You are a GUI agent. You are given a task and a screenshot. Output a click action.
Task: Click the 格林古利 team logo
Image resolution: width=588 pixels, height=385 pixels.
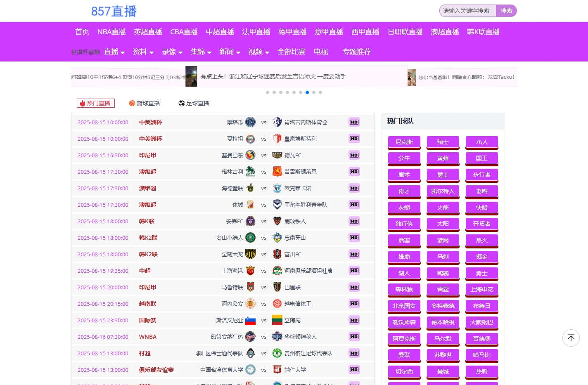coord(250,172)
